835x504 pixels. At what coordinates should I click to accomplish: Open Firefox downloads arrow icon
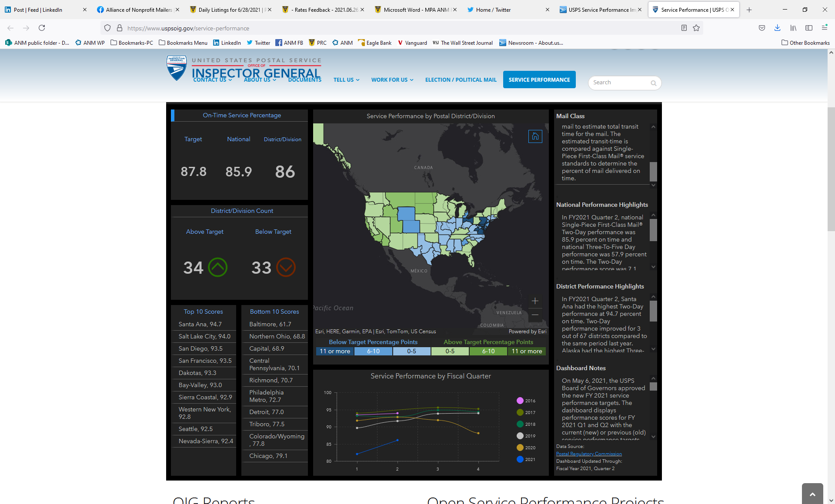click(777, 28)
